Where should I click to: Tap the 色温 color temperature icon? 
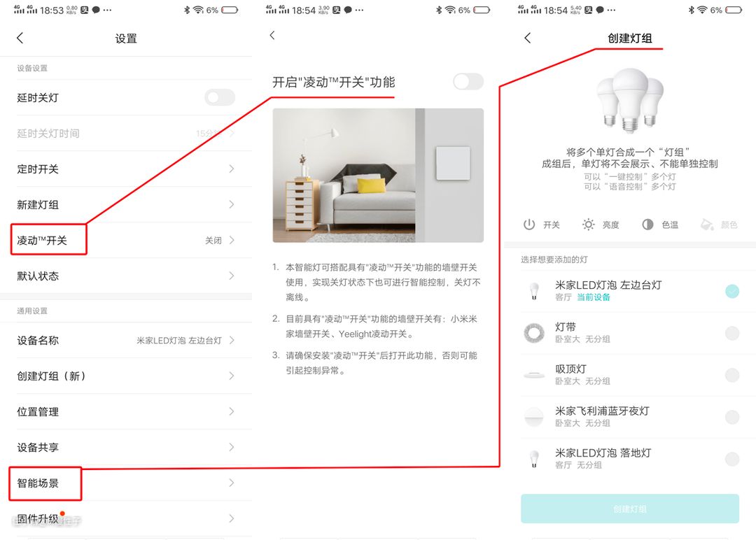click(x=647, y=225)
